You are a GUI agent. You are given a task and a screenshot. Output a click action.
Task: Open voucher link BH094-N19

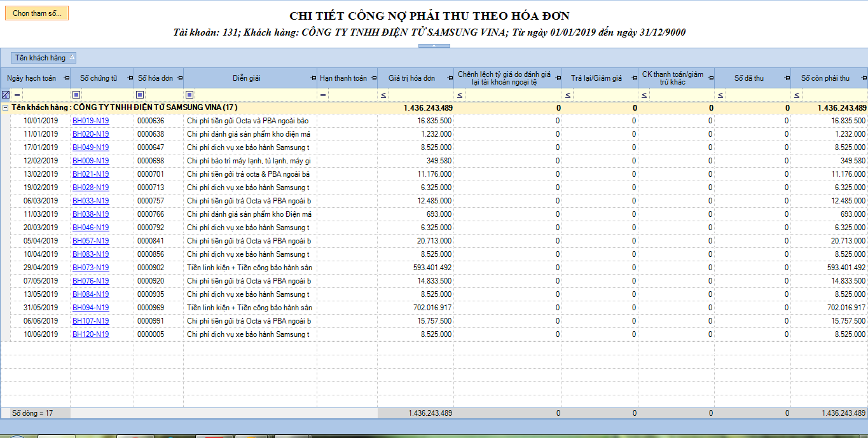(90, 308)
